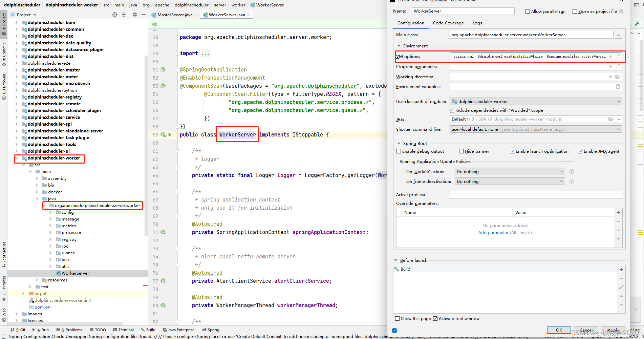Image resolution: width=644 pixels, height=339 pixels.
Task: Add an override parameter with plus button
Action: pyautogui.click(x=618, y=213)
